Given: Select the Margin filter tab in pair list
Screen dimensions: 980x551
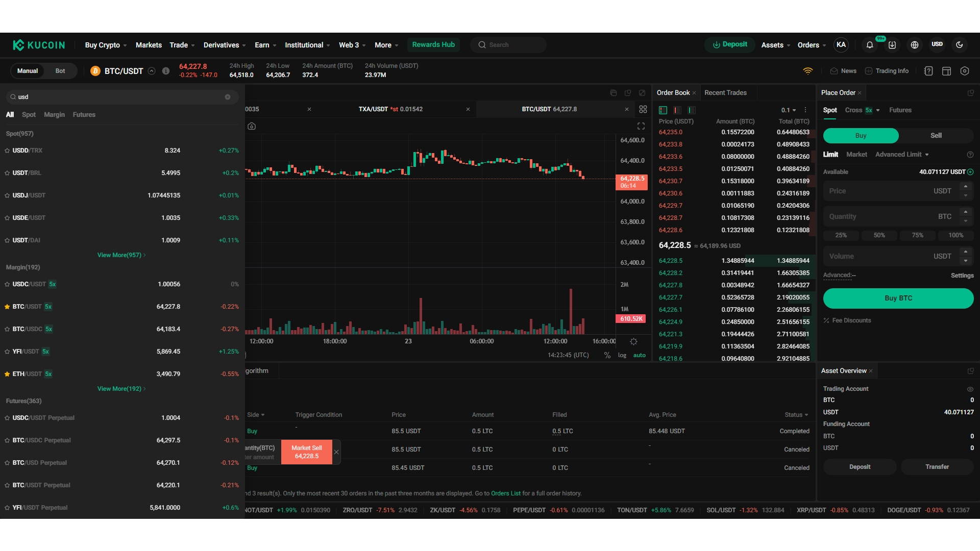Looking at the screenshot, I should tap(54, 115).
